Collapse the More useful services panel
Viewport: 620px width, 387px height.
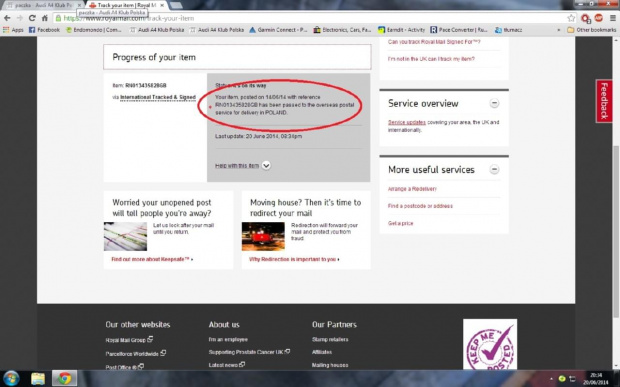point(494,170)
